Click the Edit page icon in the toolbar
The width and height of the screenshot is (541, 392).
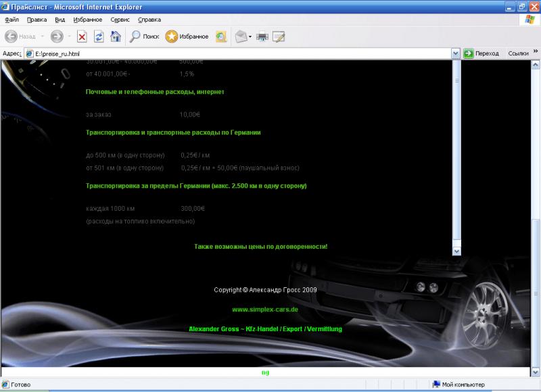pos(279,36)
